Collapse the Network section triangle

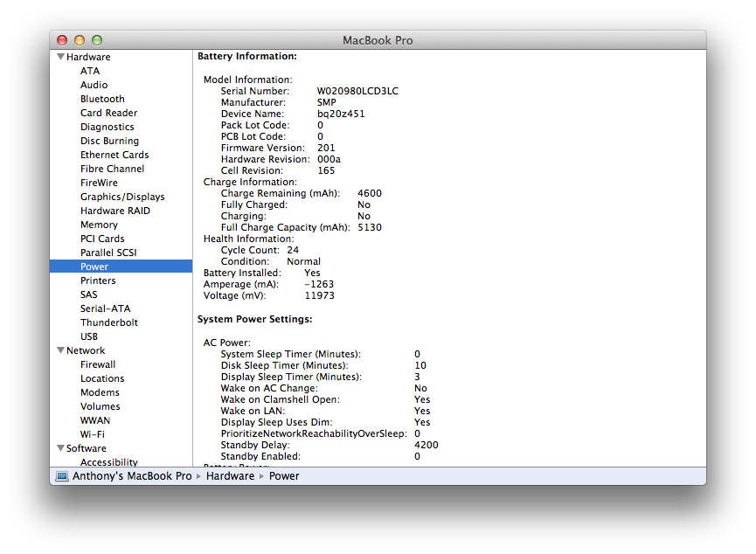[61, 350]
